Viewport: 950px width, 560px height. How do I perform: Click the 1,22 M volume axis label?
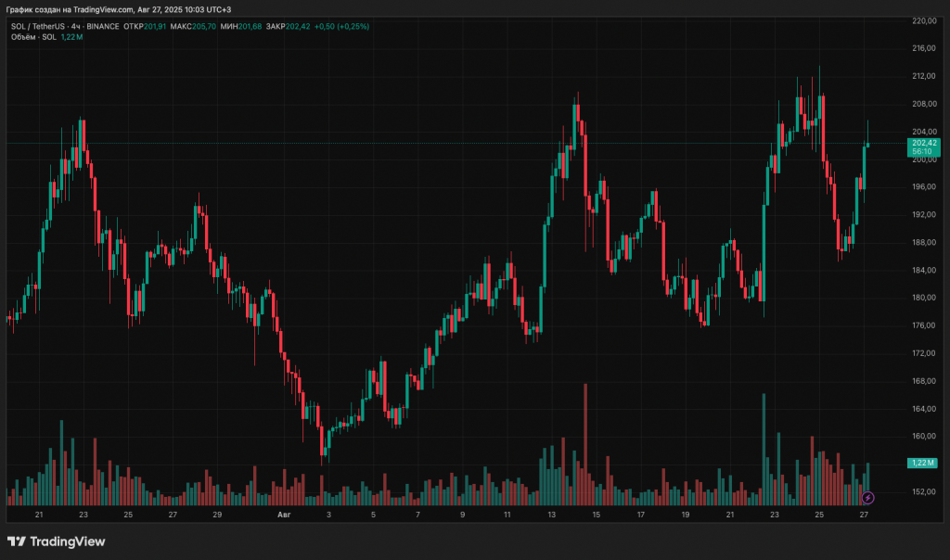pos(922,463)
